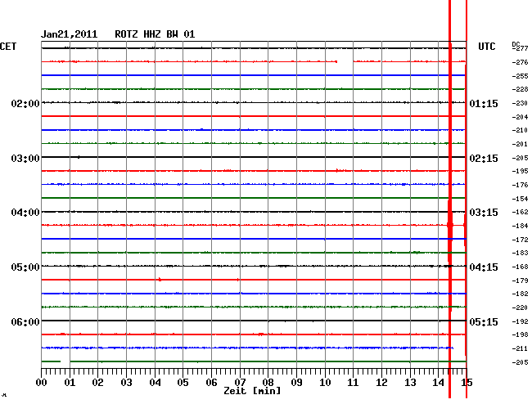Click the minute tick label '13'
Viewport: 532px width, 404px height.
pyautogui.click(x=410, y=383)
